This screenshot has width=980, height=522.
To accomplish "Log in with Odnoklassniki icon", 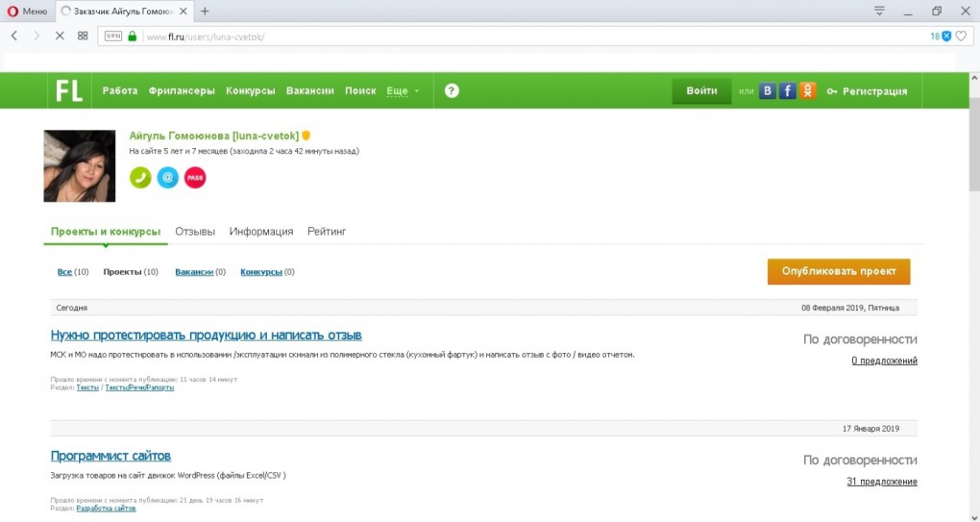I will tap(807, 91).
